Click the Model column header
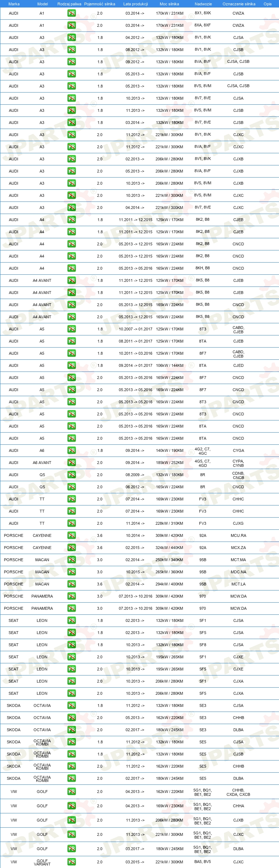The image size is (279, 868). (42, 4)
